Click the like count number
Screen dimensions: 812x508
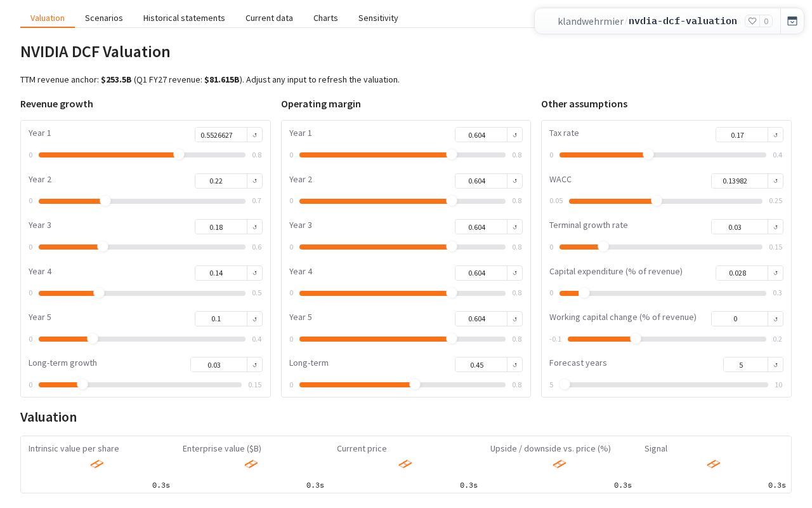pyautogui.click(x=766, y=21)
